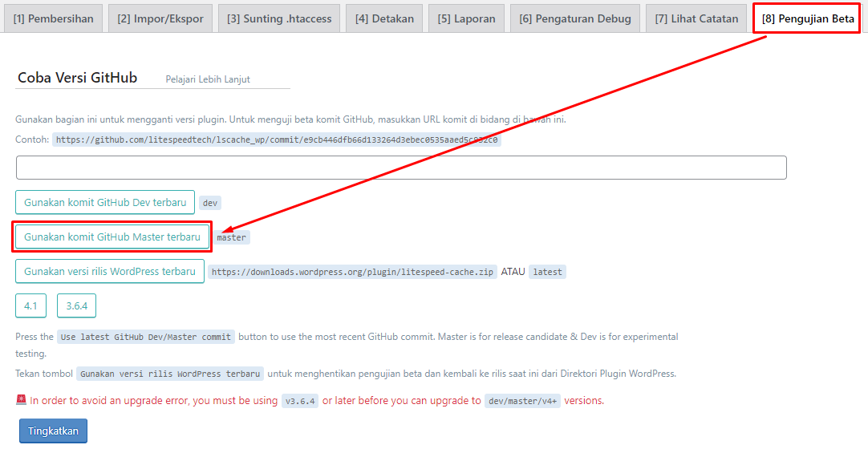Go to the [5] Laporan tab
Screen dimensions: 868x453
tap(466, 18)
